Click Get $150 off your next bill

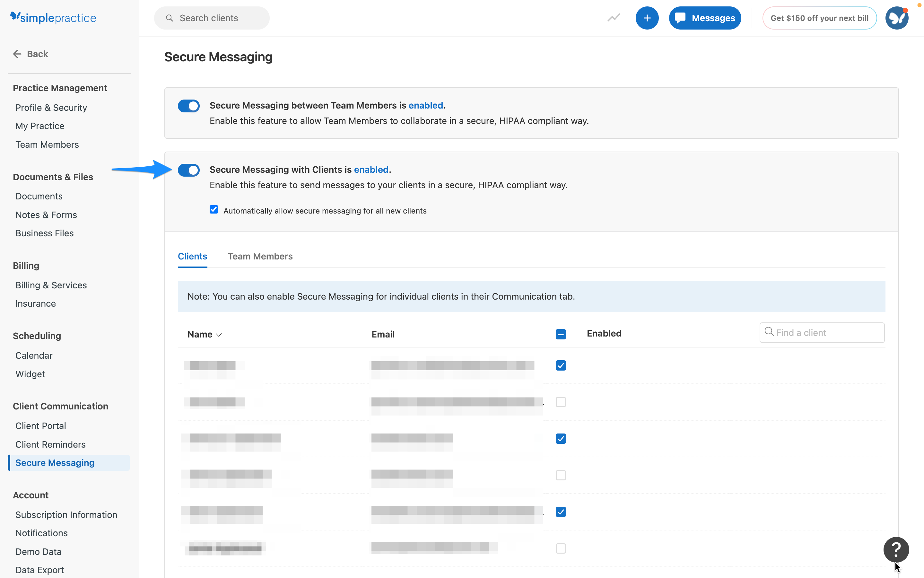[x=820, y=18]
